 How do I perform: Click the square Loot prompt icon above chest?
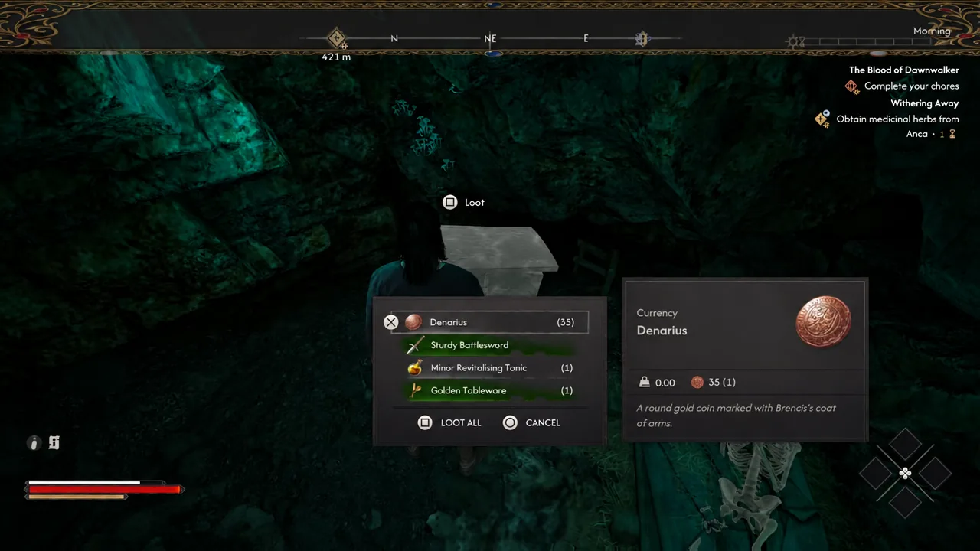pos(450,202)
